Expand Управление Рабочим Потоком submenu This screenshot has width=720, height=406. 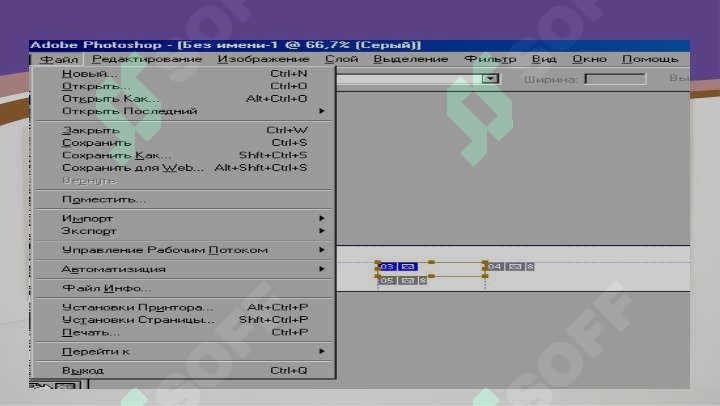pos(184,250)
